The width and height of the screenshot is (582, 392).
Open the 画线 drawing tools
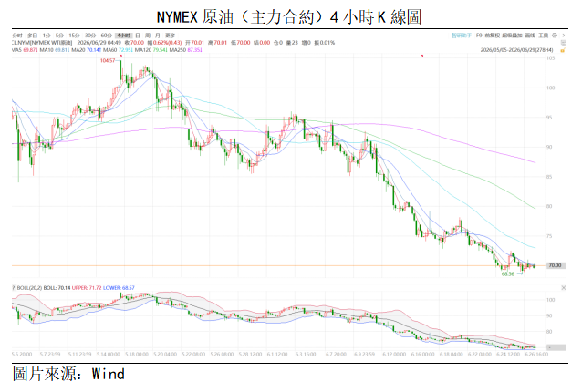pyautogui.click(x=530, y=36)
